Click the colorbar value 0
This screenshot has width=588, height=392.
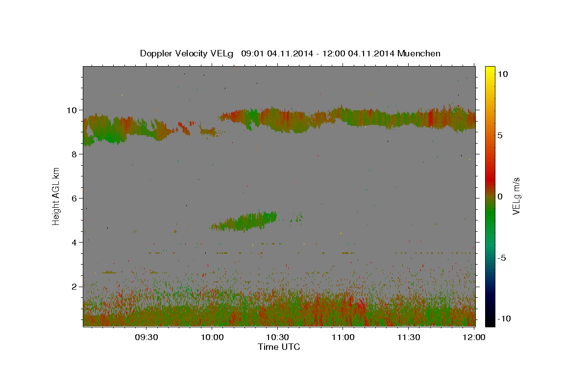click(500, 196)
